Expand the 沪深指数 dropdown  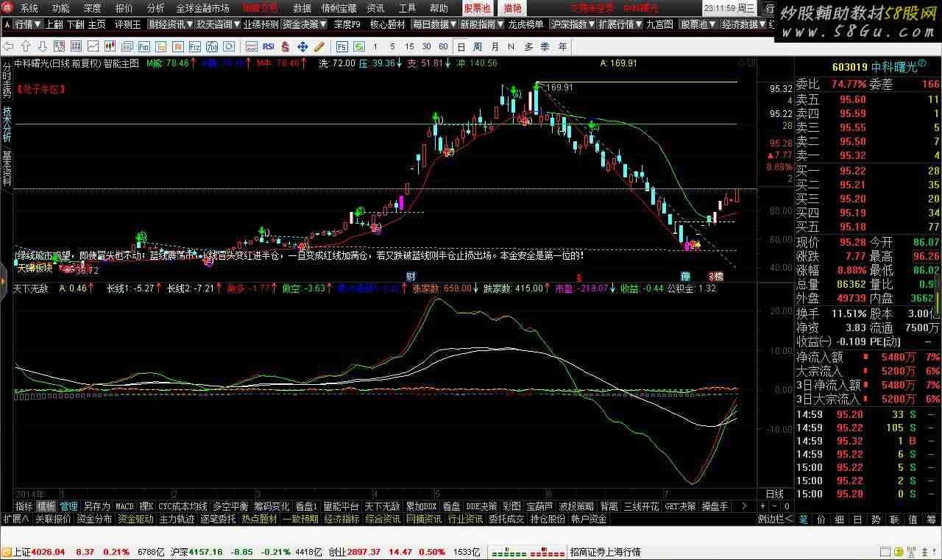click(573, 24)
